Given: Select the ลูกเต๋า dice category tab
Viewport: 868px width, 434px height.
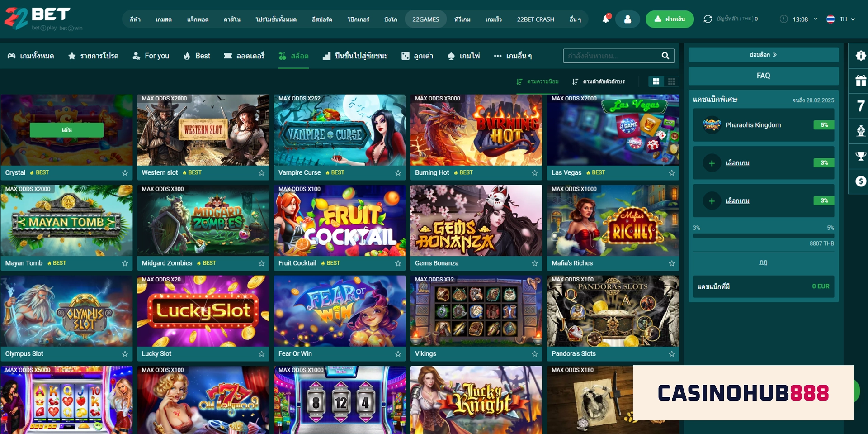Looking at the screenshot, I should click(417, 56).
